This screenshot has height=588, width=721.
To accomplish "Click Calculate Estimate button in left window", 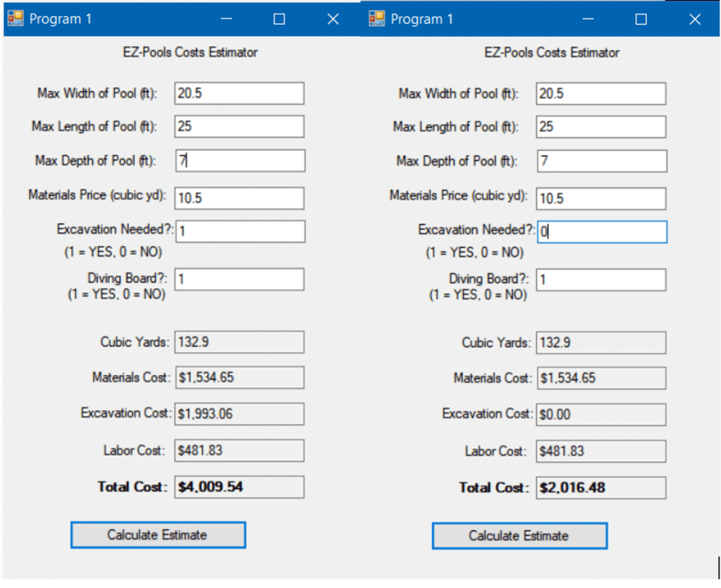I will (x=158, y=535).
